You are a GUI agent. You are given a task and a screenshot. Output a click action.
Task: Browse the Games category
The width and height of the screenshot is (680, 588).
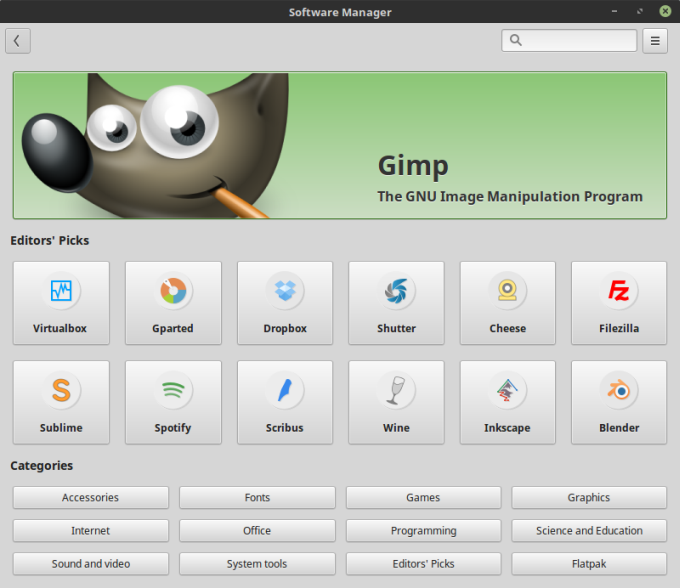point(423,497)
